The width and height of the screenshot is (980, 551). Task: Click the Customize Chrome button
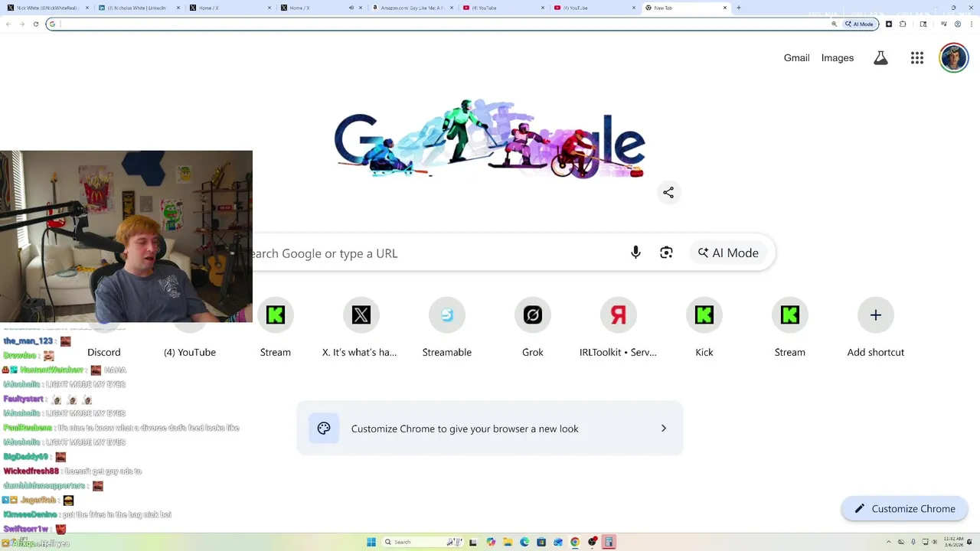tap(904, 509)
